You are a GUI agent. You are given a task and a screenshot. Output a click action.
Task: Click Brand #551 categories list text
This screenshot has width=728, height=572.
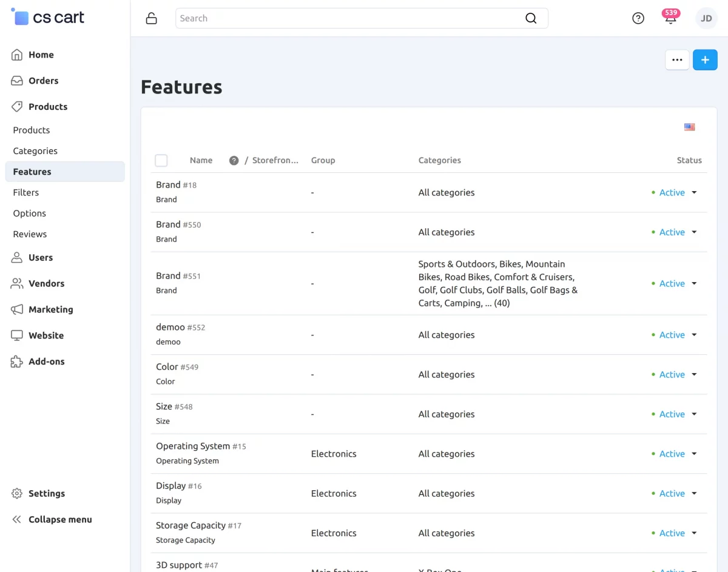498,284
